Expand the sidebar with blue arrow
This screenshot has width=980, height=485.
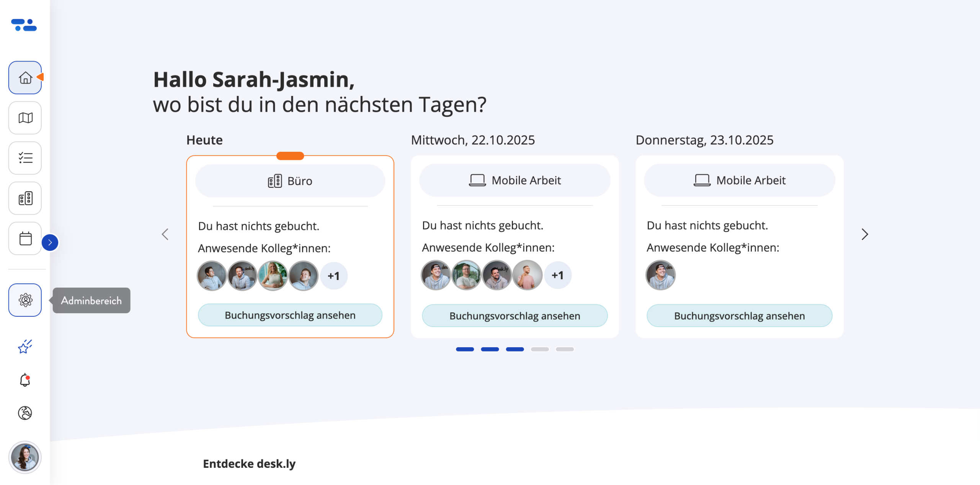point(50,242)
